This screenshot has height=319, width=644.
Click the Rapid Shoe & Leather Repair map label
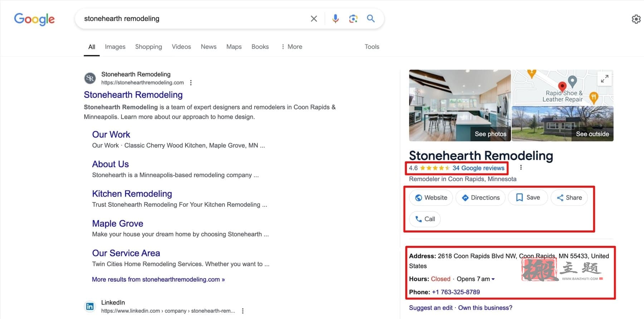562,96
